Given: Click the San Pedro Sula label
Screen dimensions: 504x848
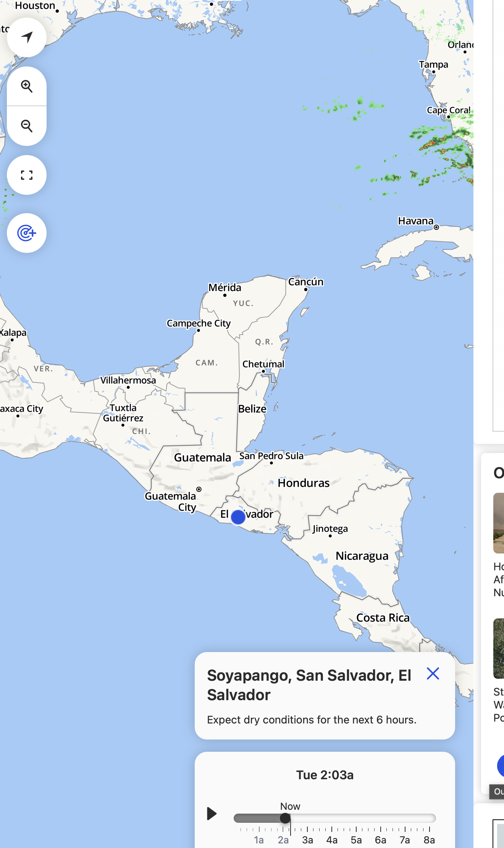Looking at the screenshot, I should [271, 456].
